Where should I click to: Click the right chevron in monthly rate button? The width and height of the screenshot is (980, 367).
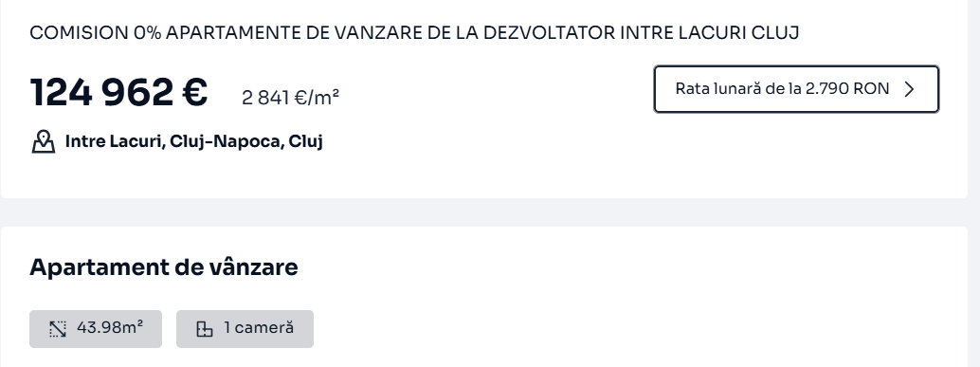(910, 89)
